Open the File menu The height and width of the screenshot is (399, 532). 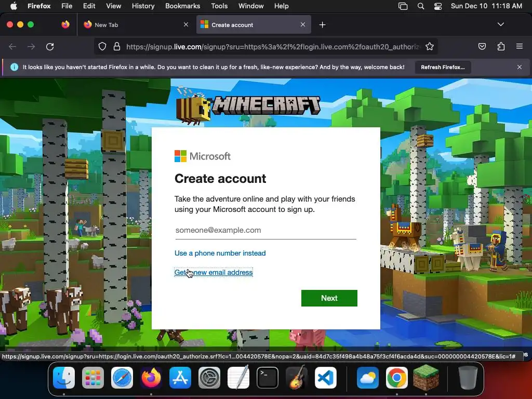pos(66,6)
